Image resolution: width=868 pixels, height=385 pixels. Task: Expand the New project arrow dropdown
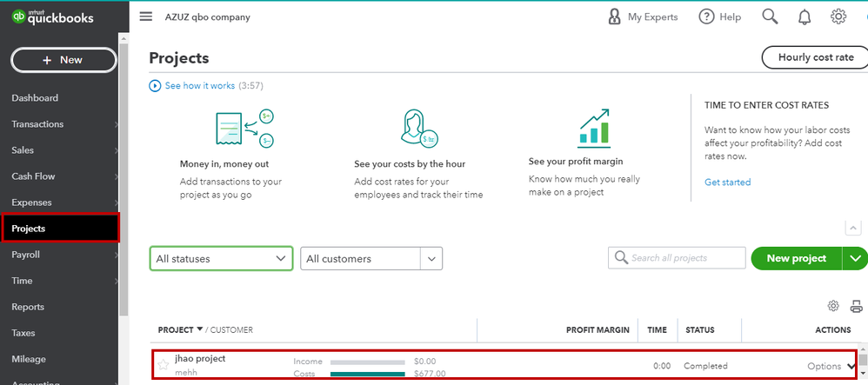coord(855,258)
